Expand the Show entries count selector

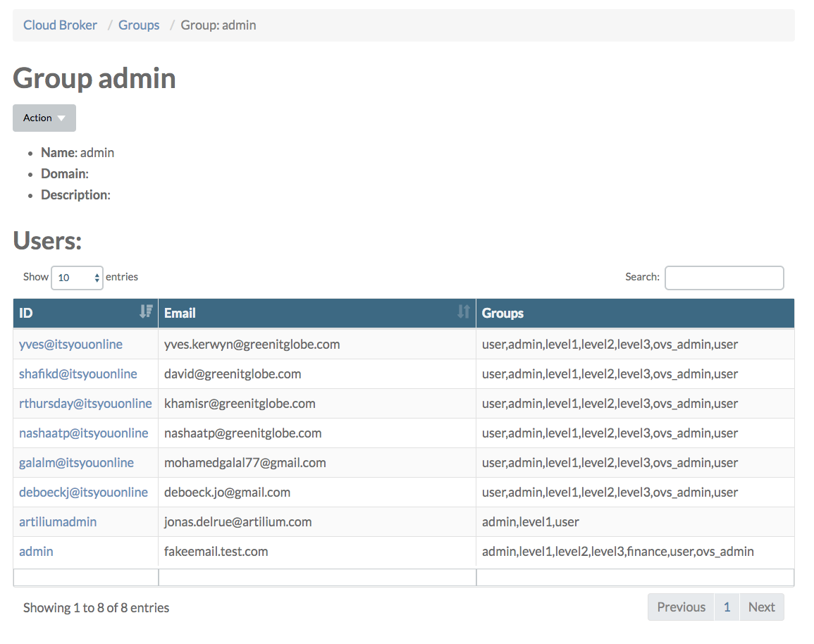pyautogui.click(x=77, y=278)
